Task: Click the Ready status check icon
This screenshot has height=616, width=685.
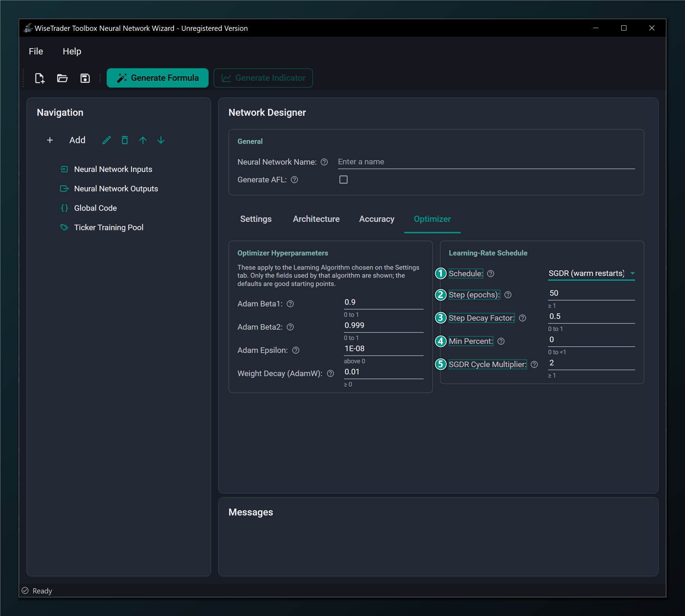Action: coord(25,590)
